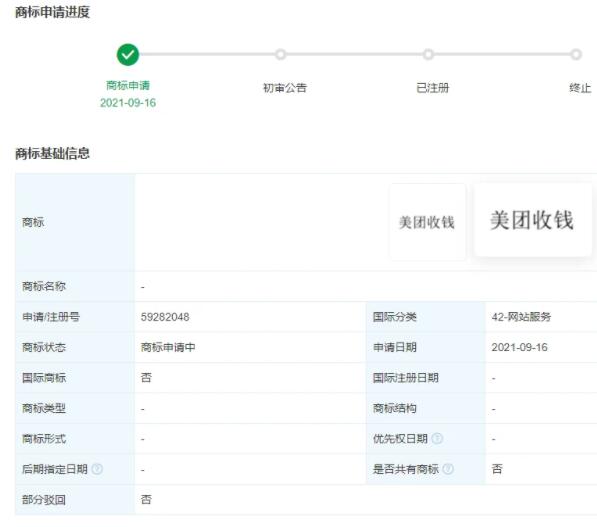Open help icon next to 是否共有商标

pyautogui.click(x=448, y=469)
